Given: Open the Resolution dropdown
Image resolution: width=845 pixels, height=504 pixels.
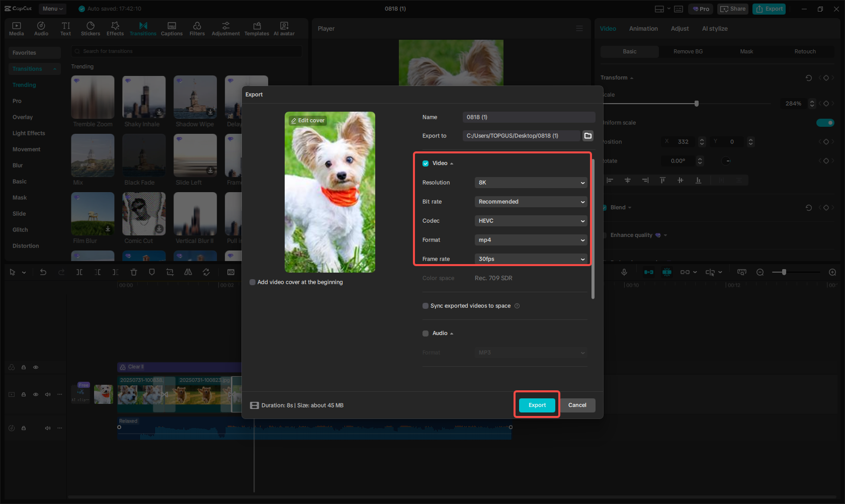Looking at the screenshot, I should coord(531,183).
